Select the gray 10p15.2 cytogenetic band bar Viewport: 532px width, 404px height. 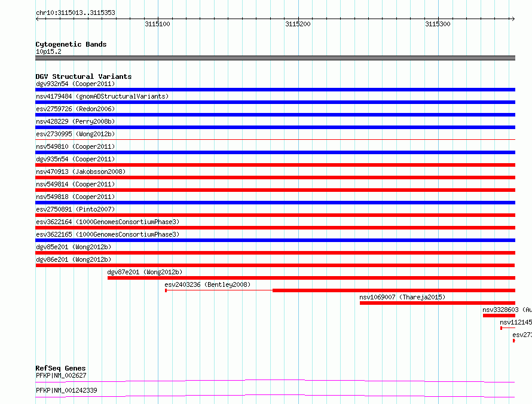tap(275, 58)
